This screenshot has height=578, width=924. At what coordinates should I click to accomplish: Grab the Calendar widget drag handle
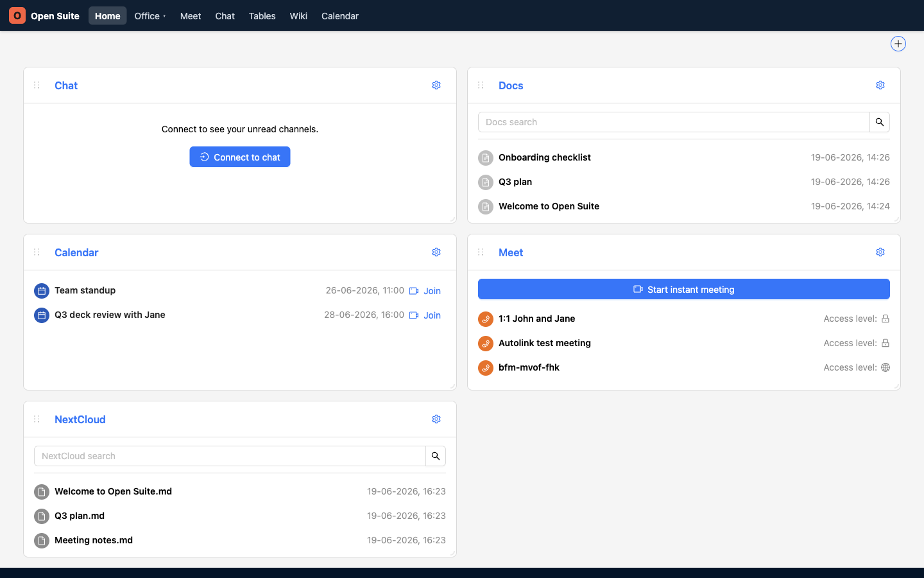pos(37,252)
